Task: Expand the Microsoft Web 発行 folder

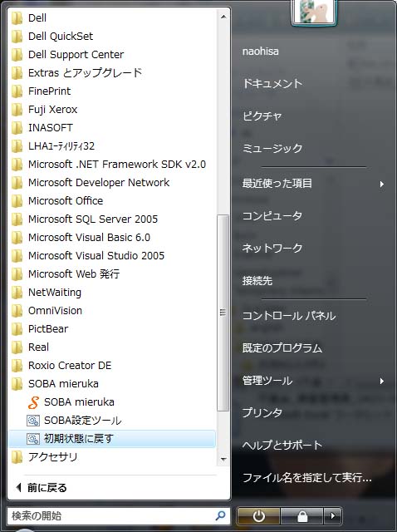Action: tap(74, 274)
